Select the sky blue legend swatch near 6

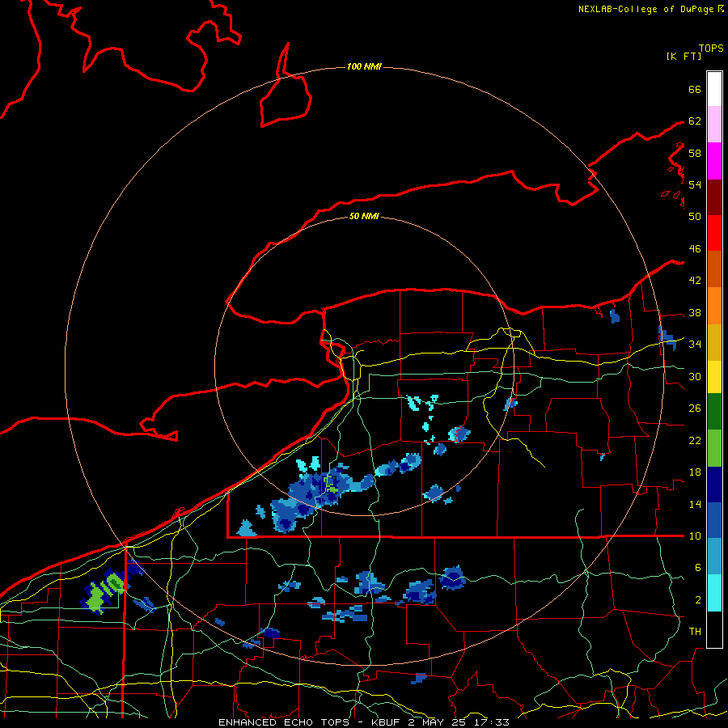point(714,556)
